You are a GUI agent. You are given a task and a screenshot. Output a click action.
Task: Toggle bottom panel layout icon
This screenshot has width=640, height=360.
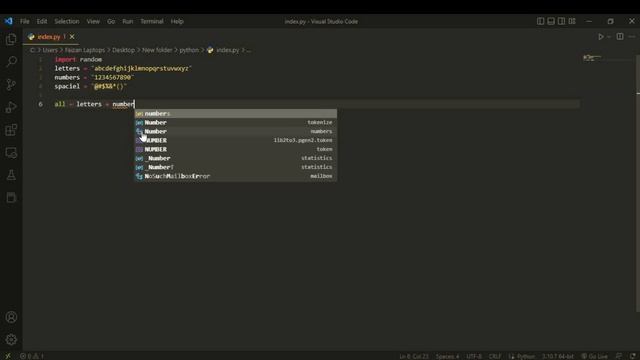(x=551, y=21)
